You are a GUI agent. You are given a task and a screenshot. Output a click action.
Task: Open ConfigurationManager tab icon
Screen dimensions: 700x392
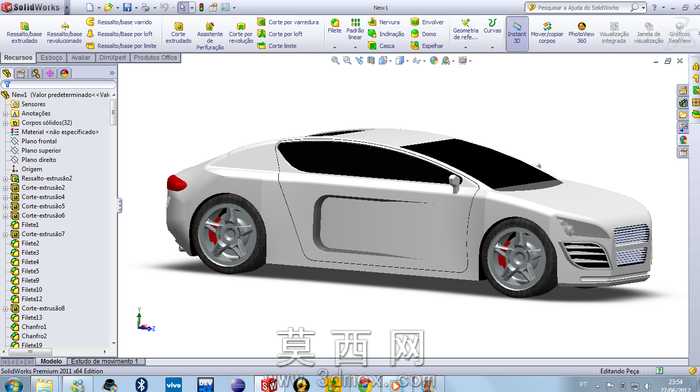36,73
